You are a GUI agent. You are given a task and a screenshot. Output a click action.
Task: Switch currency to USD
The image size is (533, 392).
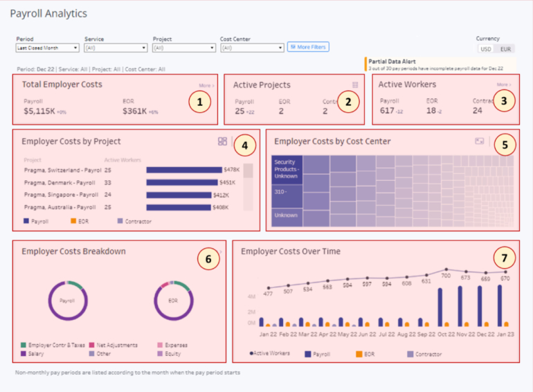485,49
